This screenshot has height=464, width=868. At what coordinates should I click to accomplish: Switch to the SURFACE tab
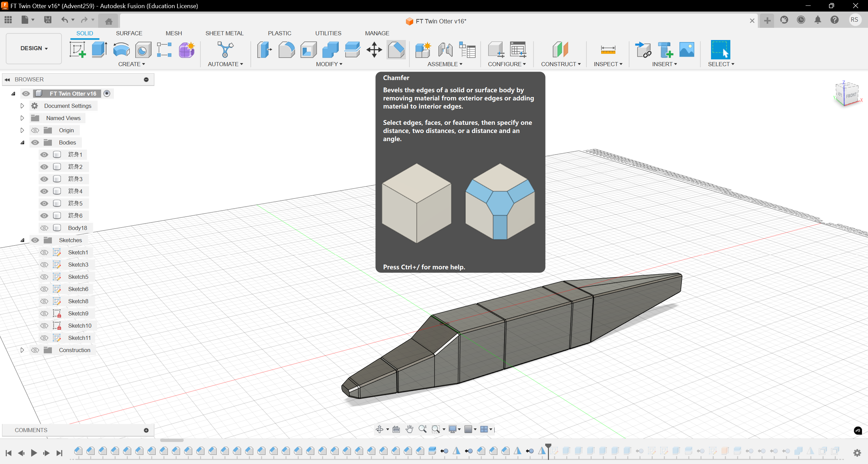click(x=129, y=33)
